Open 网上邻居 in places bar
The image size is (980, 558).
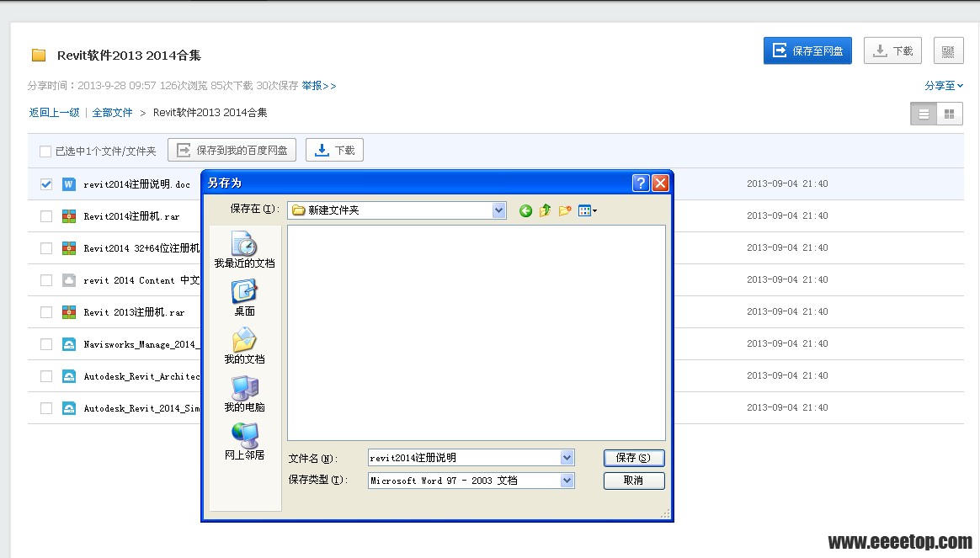click(x=244, y=442)
